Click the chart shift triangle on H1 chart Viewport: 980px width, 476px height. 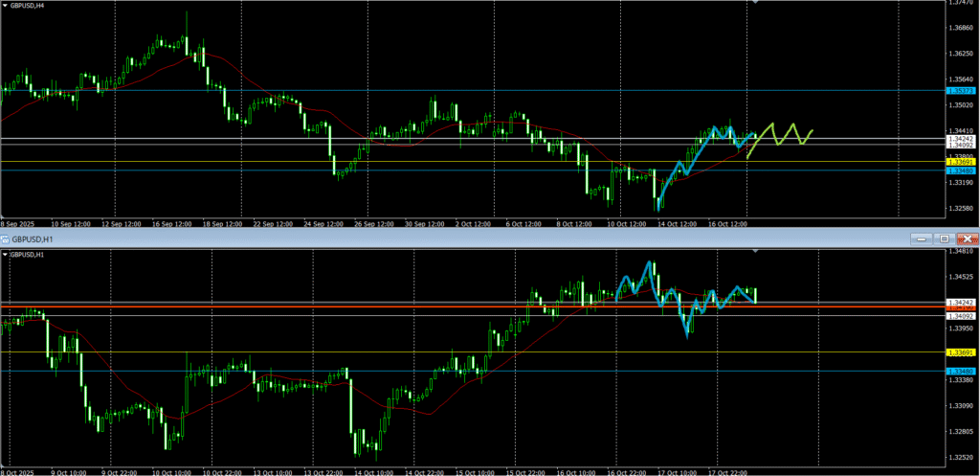click(757, 251)
